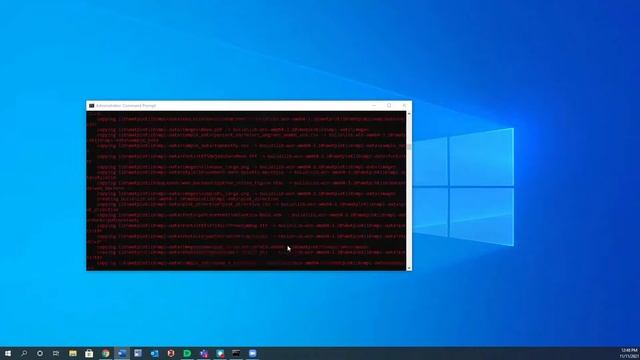The image size is (640, 360).
Task: Maximize the Command Prompt window
Action: pos(389,105)
